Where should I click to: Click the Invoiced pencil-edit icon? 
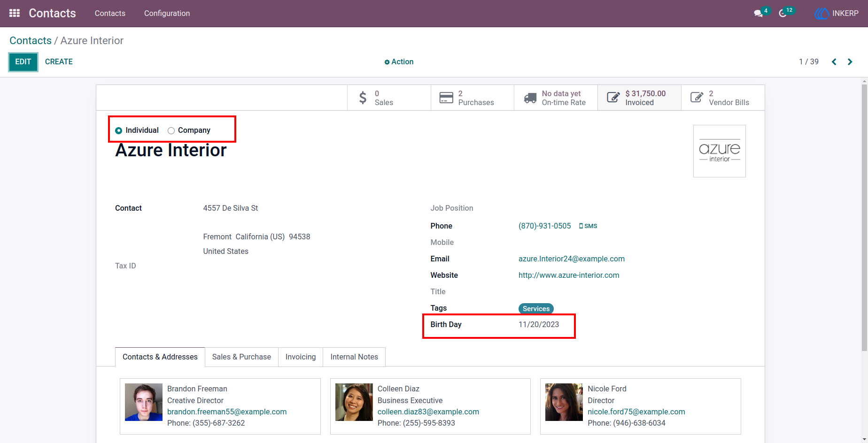613,97
